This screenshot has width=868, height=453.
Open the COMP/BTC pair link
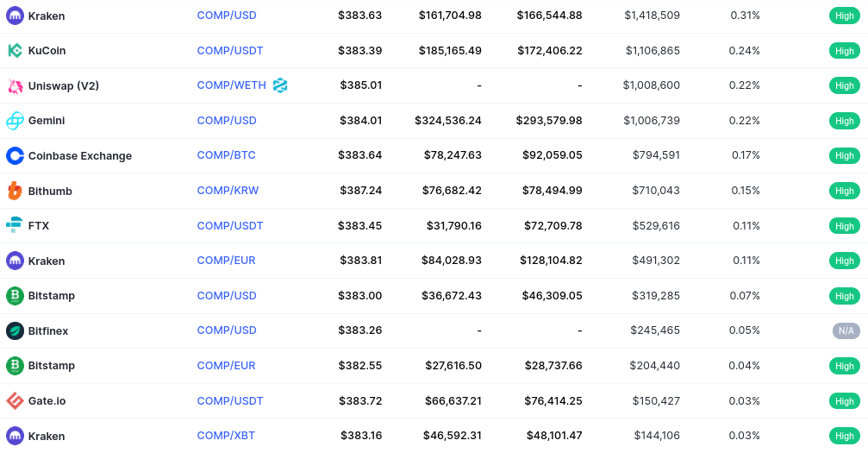[227, 155]
